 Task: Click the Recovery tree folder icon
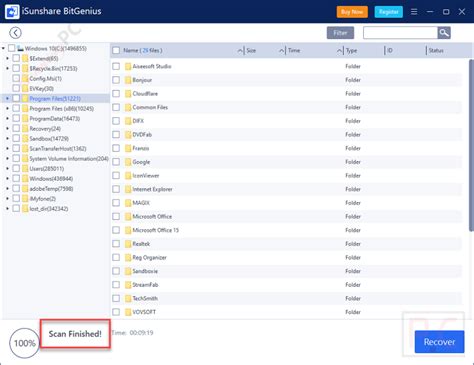point(25,128)
